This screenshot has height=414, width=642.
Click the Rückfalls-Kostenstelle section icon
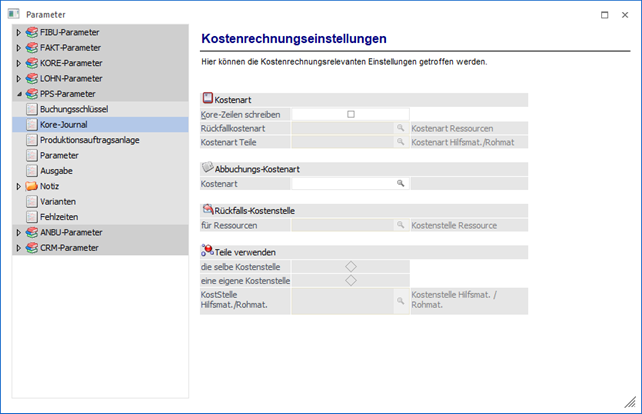[208, 210]
